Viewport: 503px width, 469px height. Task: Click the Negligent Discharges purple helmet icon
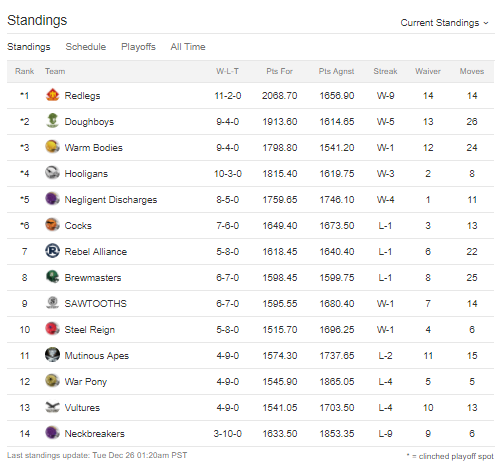click(x=52, y=199)
